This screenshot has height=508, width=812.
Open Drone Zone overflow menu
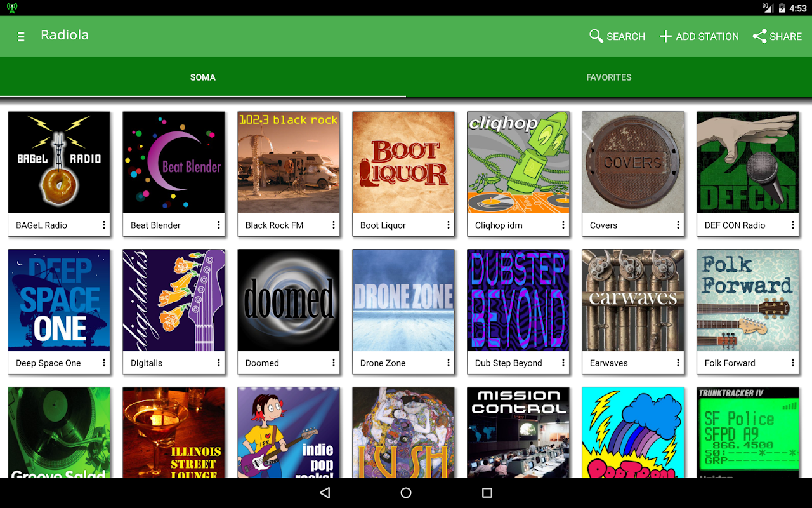click(449, 363)
